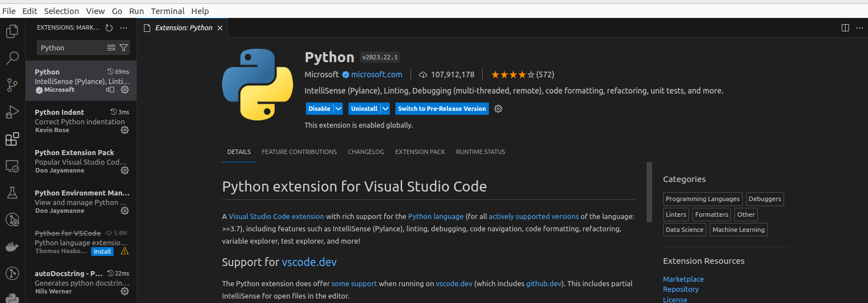The image size is (868, 303).
Task: Open more actions in Extensions header
Action: (124, 27)
